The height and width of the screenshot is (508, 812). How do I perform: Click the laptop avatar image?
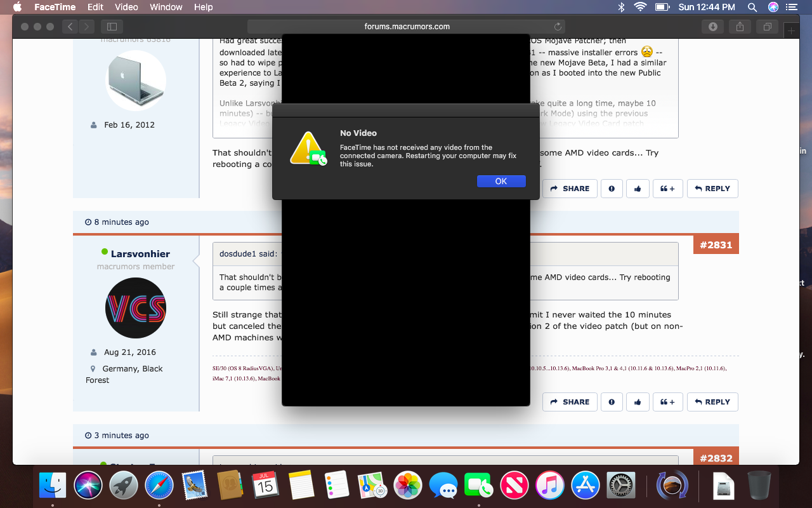coord(136,81)
